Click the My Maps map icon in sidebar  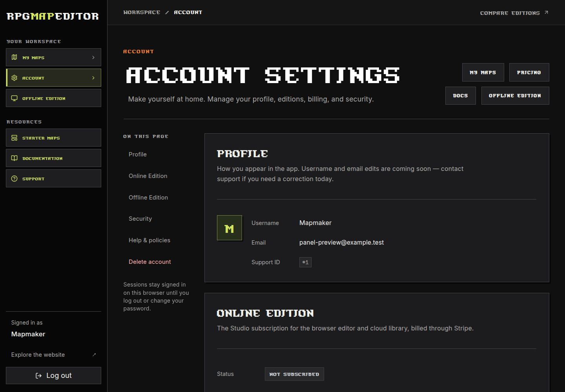coord(15,57)
